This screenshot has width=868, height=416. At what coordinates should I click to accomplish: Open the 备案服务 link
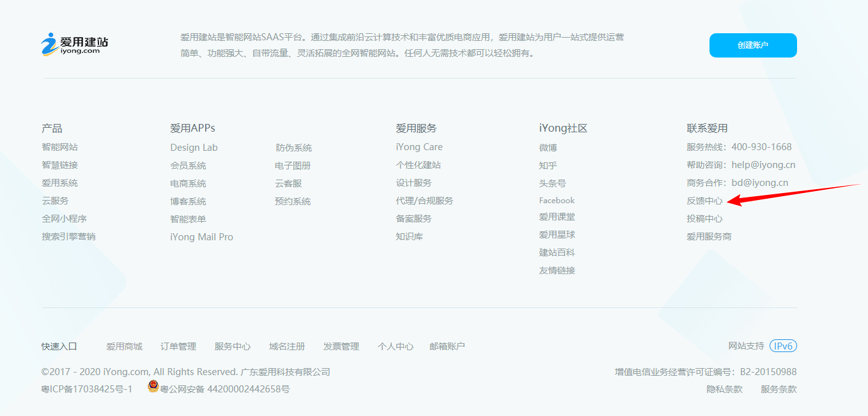point(414,219)
